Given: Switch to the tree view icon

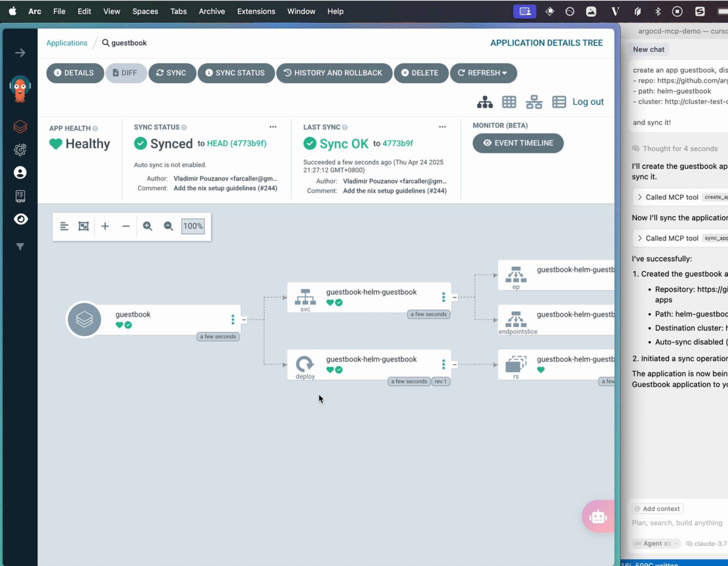Looking at the screenshot, I should tap(484, 102).
